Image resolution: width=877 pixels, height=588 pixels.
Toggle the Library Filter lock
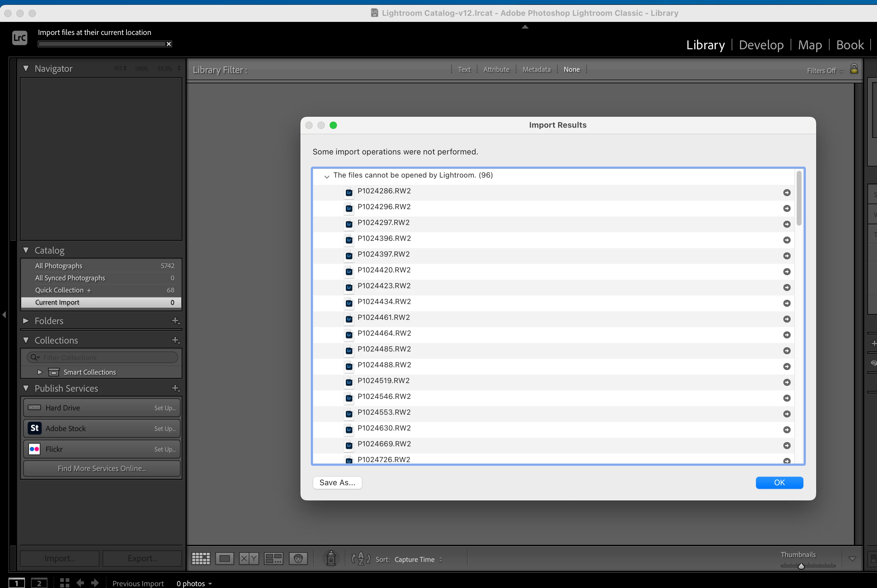[854, 69]
